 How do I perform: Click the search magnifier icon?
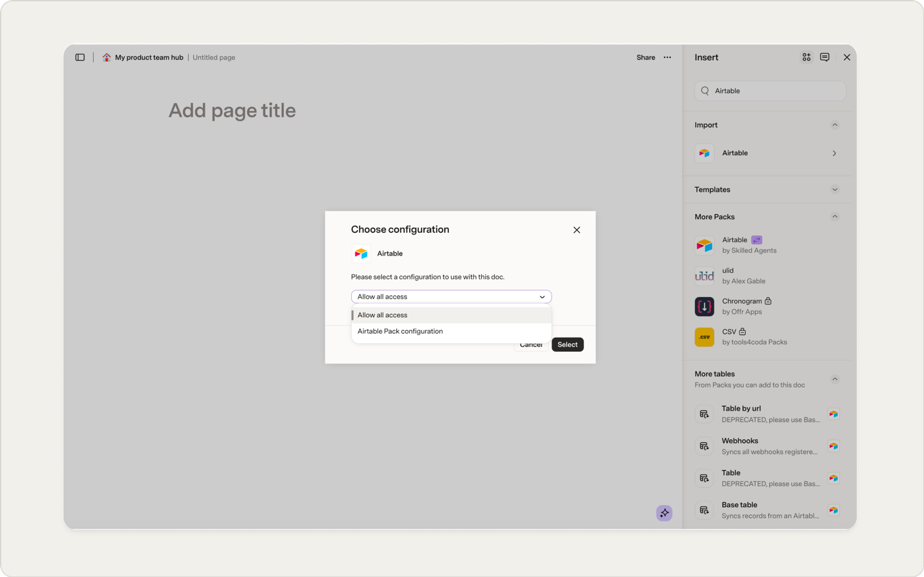pos(705,91)
